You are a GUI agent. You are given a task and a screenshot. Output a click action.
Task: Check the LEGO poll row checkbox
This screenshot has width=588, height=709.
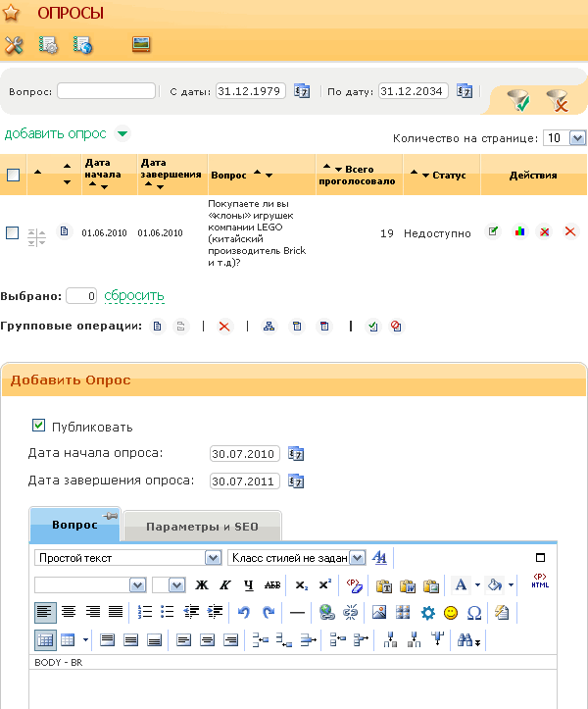point(13,232)
